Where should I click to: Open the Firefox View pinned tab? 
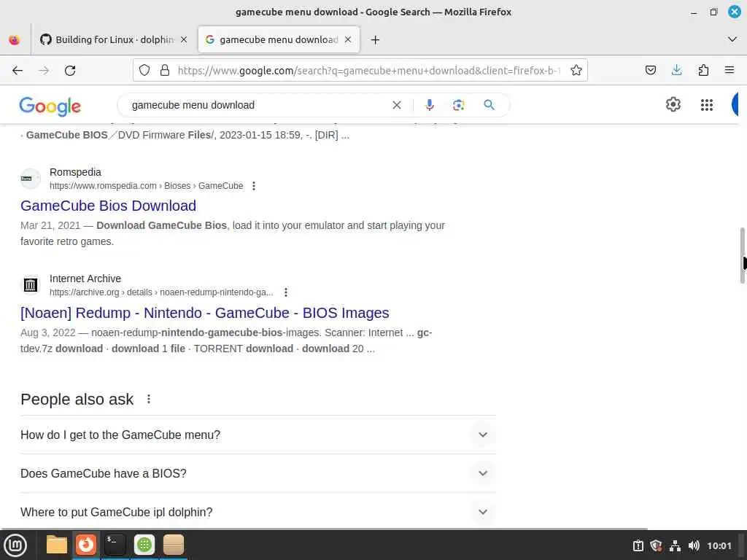click(x=15, y=39)
